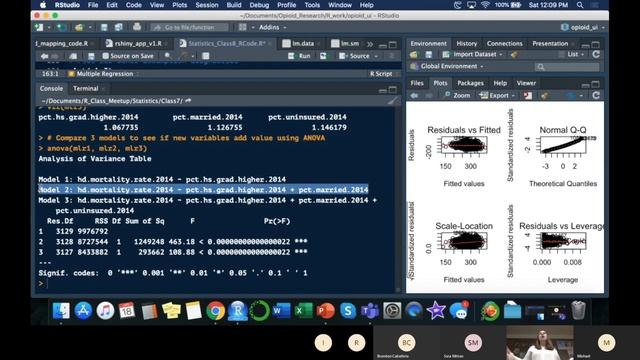Save the current document in the main toolbar
Screen dimensions: 640x360
click(x=104, y=27)
